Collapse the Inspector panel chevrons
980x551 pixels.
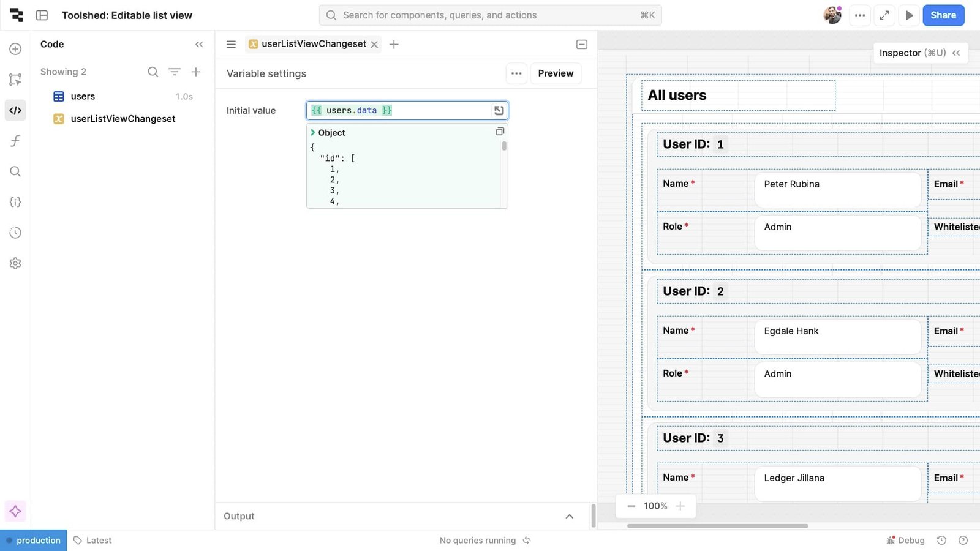point(956,53)
